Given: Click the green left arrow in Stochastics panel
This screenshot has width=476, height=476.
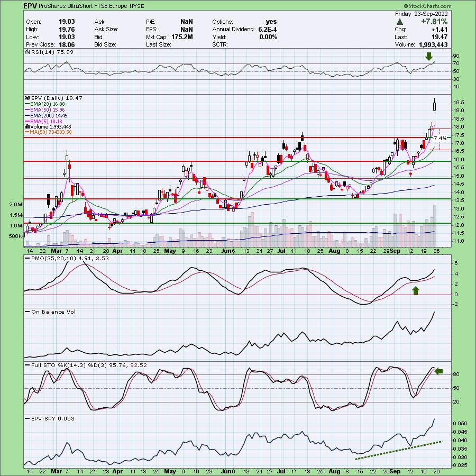Looking at the screenshot, I should tap(438, 371).
